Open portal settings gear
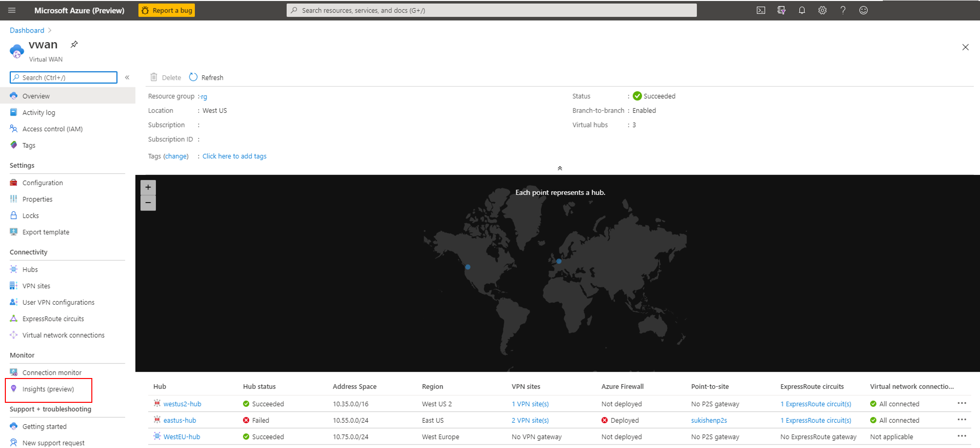The image size is (980, 448). [822, 10]
